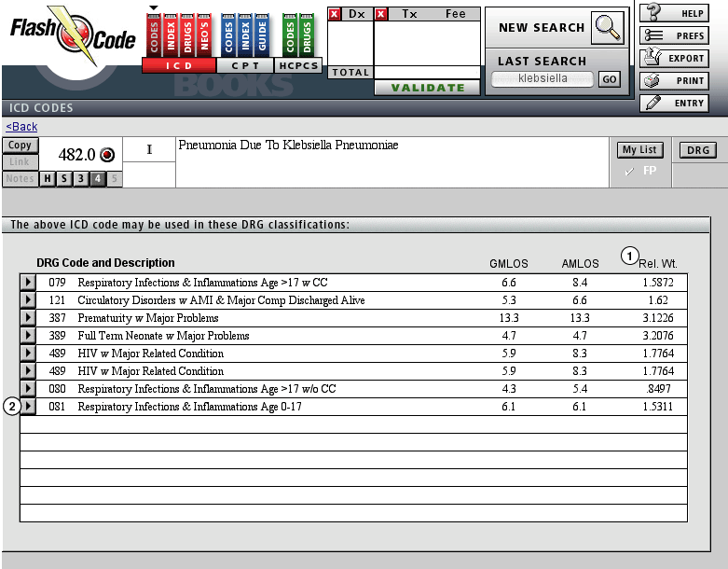The image size is (728, 569).
Task: Clear the Dx list with red X
Action: (x=334, y=14)
